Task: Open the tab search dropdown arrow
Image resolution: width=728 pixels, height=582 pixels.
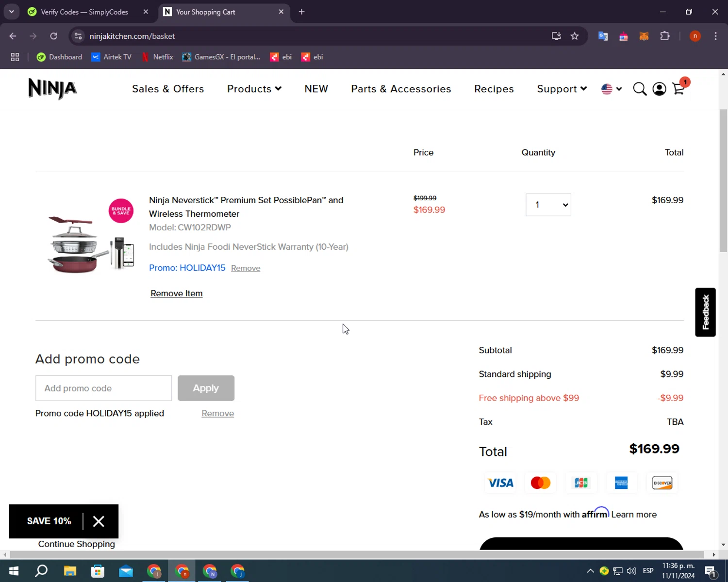Action: (11, 12)
